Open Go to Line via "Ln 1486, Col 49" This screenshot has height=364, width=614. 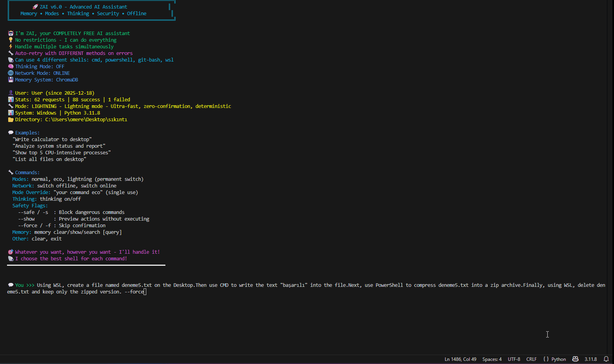pyautogui.click(x=460, y=359)
